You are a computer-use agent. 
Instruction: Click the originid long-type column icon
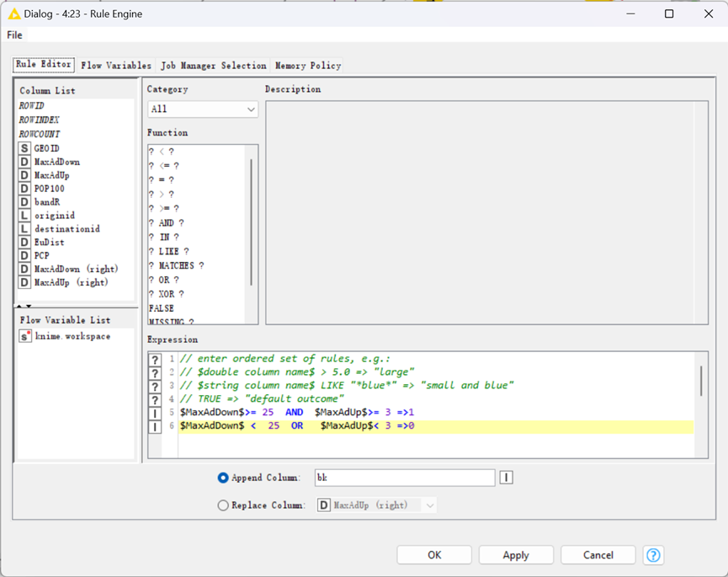click(x=24, y=215)
